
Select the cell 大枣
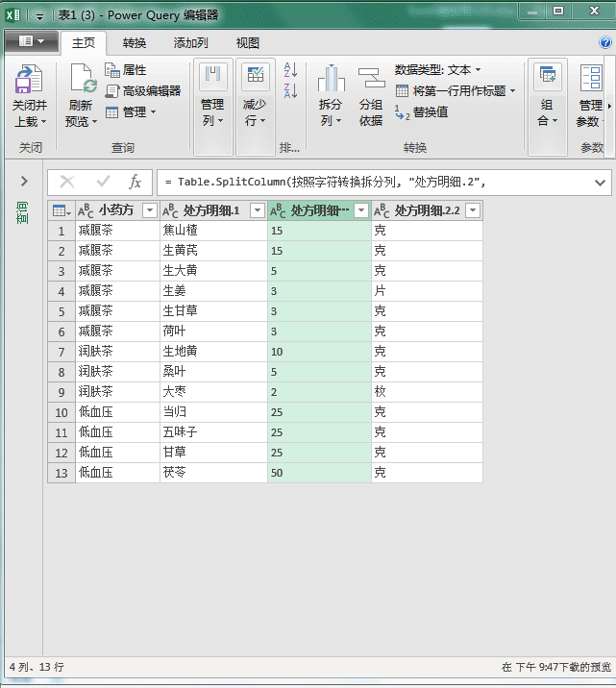(x=213, y=392)
